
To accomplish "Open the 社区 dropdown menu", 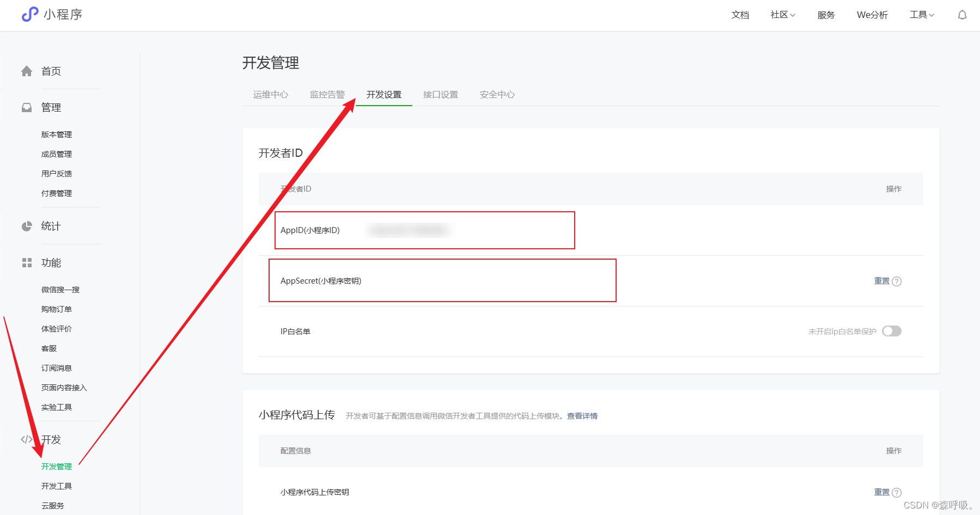I will click(x=781, y=15).
